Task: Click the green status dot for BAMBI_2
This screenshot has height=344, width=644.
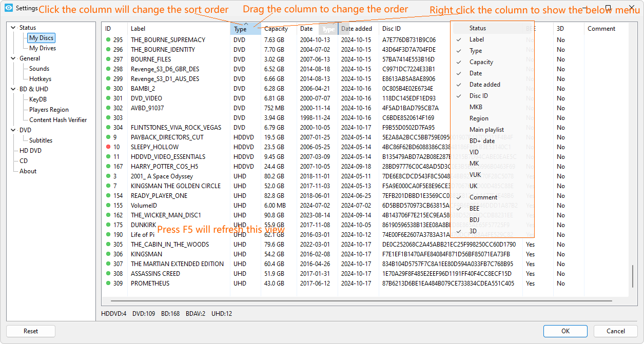Action: [108, 89]
